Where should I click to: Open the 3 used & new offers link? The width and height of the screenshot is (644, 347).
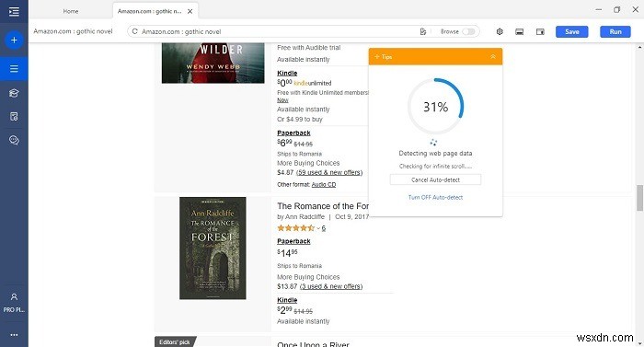coord(331,286)
